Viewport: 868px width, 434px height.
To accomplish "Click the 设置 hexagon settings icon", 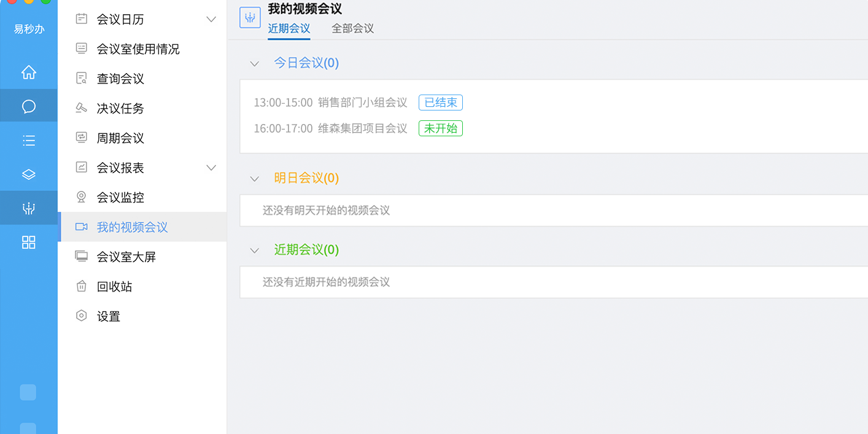I will tap(81, 316).
